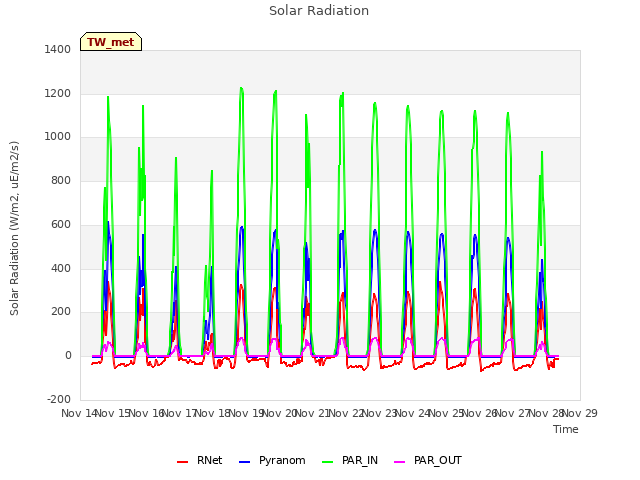Click the Nov 29 x-axis tick label

580,413
